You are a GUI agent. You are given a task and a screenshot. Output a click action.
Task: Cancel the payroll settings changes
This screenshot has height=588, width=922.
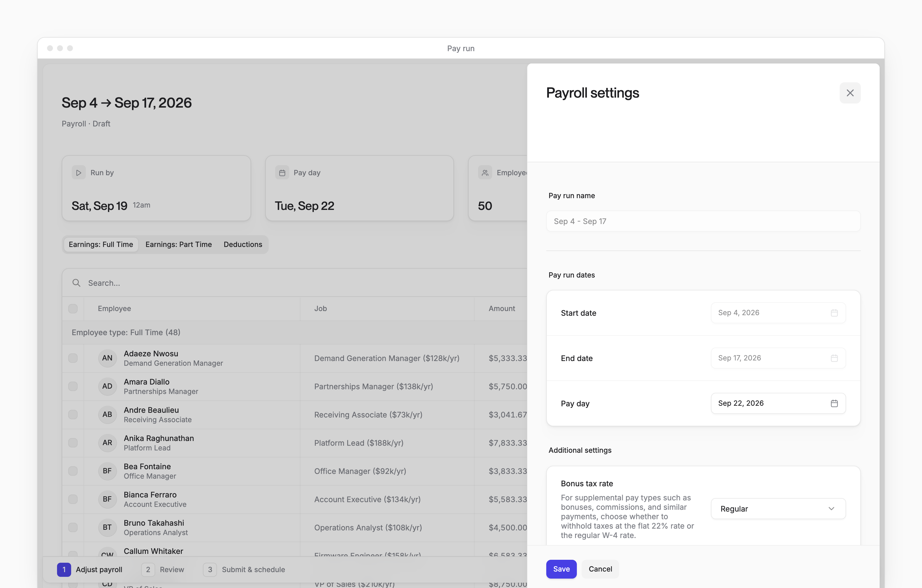tap(600, 569)
